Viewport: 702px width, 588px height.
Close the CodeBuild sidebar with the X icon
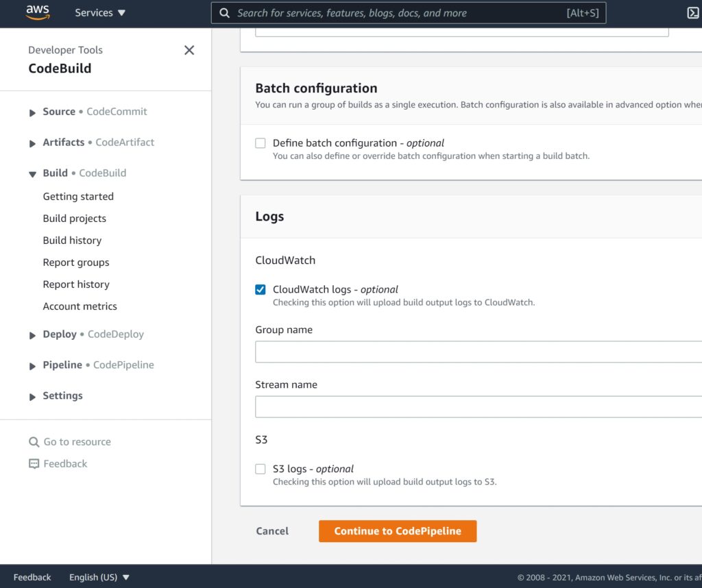[189, 50]
